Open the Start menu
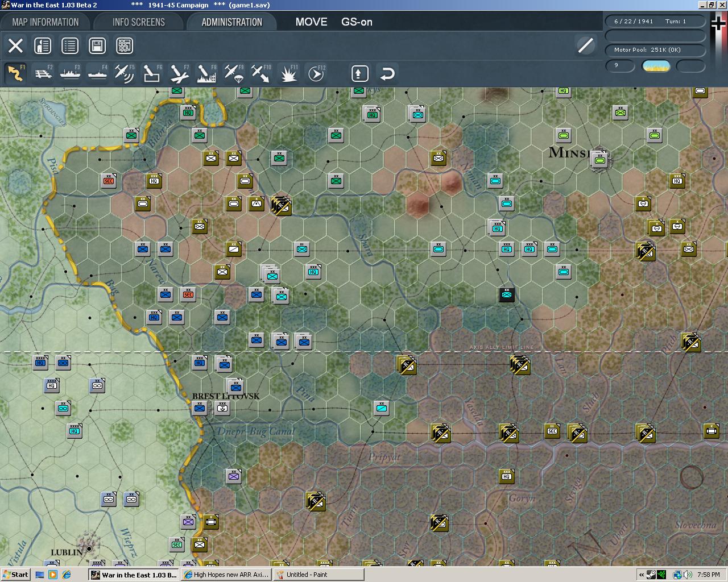728x582 pixels. [15, 575]
